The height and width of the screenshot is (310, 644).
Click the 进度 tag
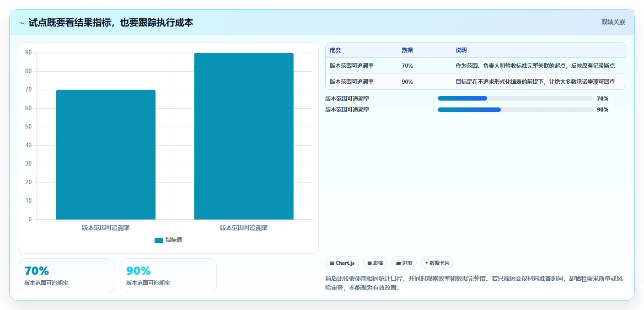(x=404, y=263)
